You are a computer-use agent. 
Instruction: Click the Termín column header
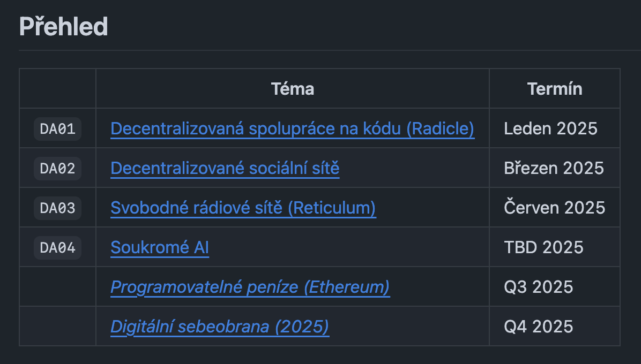tap(555, 89)
